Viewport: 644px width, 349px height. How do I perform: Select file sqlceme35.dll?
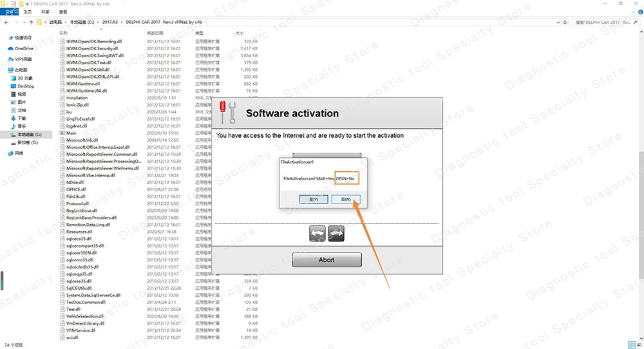[x=79, y=260]
